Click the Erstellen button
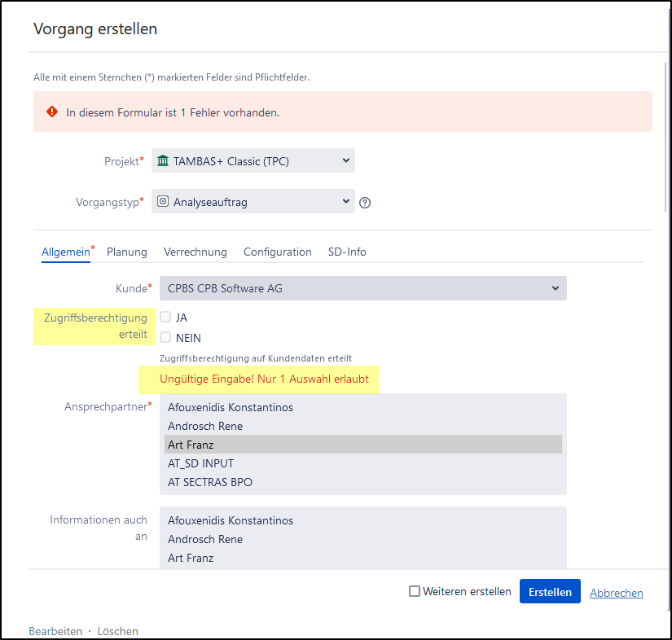Image resolution: width=672 pixels, height=640 pixels. 550,592
